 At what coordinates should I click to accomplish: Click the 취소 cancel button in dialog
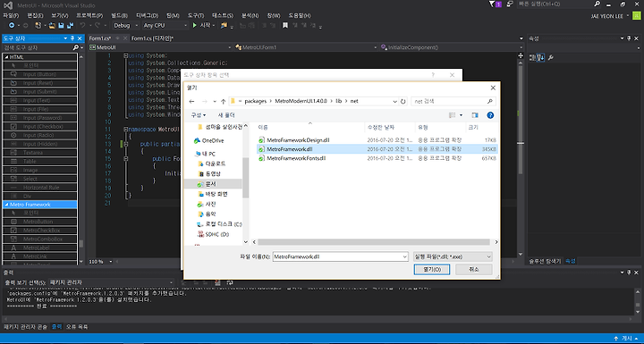[474, 269]
